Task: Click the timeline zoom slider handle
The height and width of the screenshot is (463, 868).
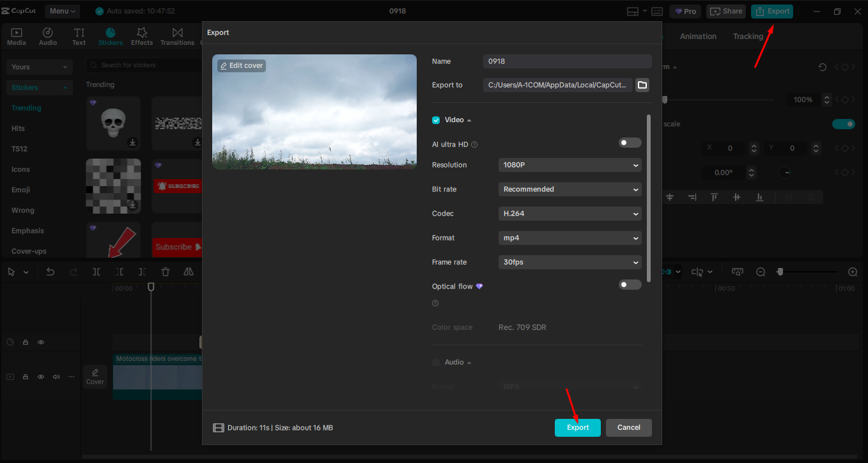Action: tap(780, 272)
